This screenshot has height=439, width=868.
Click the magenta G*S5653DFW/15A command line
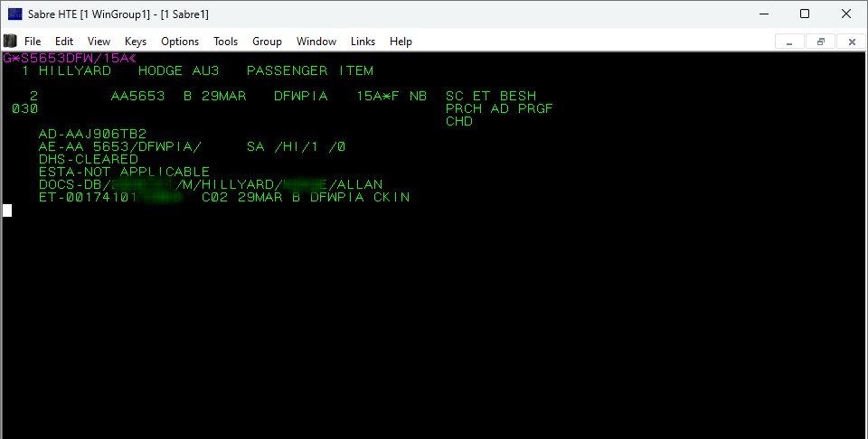66,58
